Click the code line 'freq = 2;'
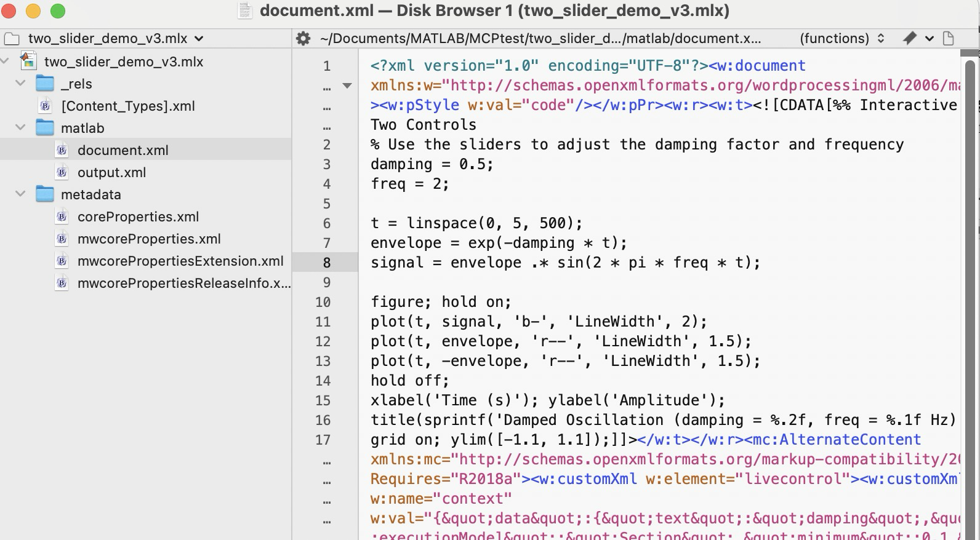Viewport: 980px width, 540px height. [x=410, y=184]
